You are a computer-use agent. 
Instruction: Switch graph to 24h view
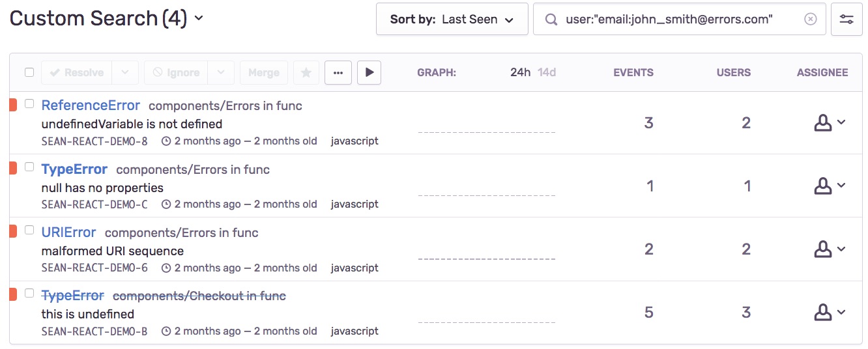(520, 72)
